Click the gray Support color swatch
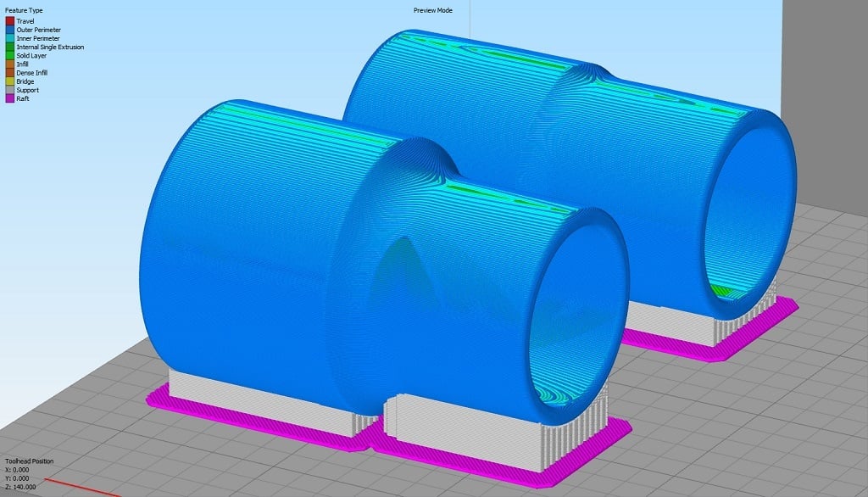The height and width of the screenshot is (497, 868). pyautogui.click(x=10, y=90)
